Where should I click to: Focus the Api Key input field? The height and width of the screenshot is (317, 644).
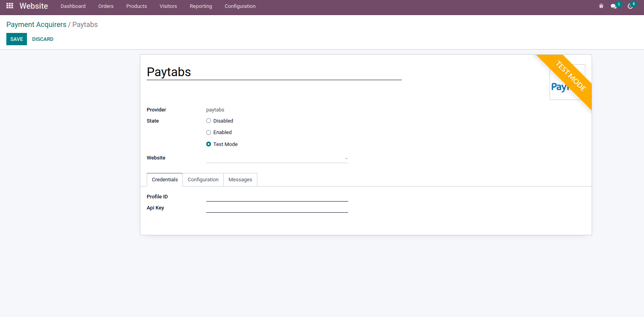(x=277, y=207)
